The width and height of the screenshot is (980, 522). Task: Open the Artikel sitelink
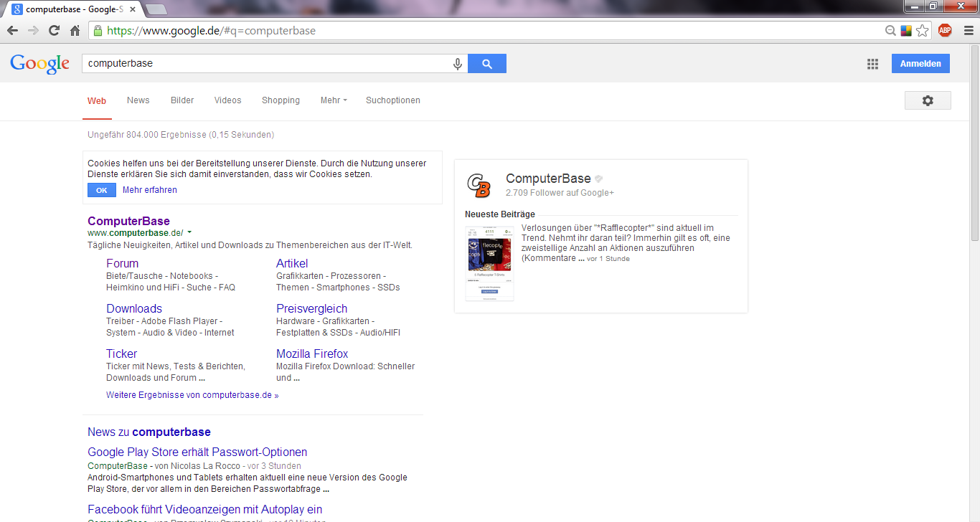click(x=292, y=263)
